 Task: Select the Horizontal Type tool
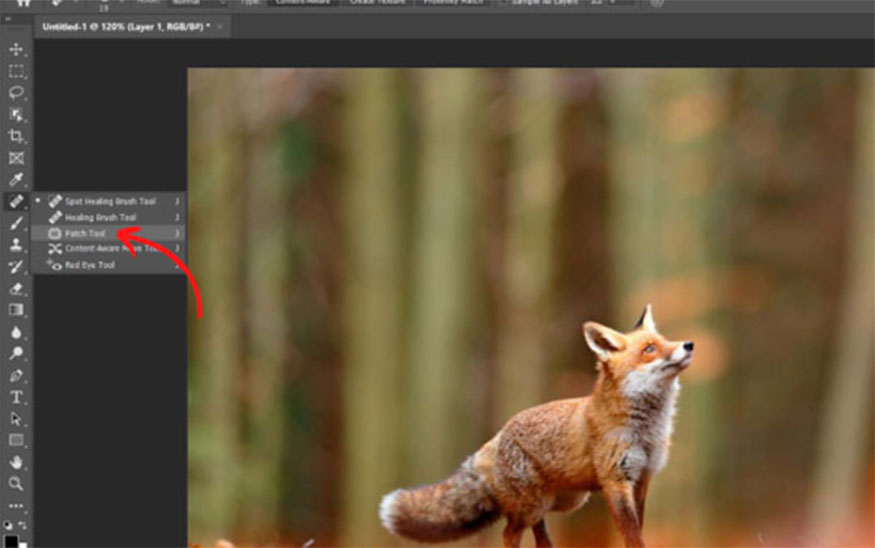[x=16, y=397]
